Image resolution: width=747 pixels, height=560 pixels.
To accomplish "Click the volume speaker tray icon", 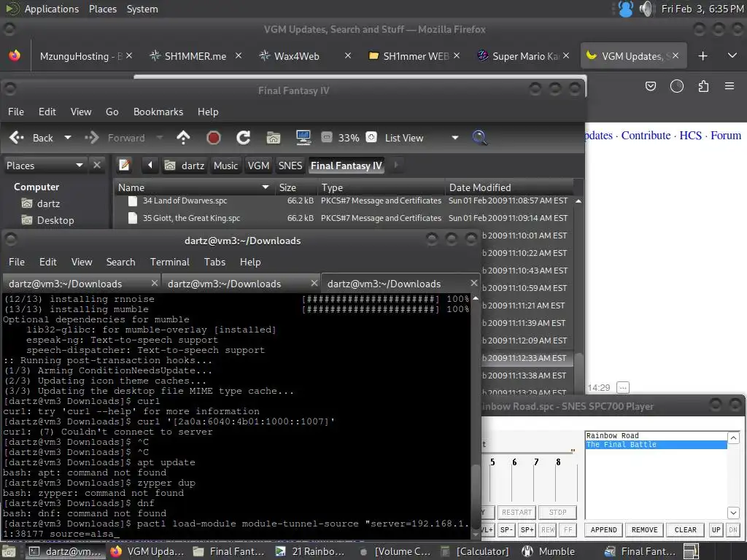I will coord(646,9).
